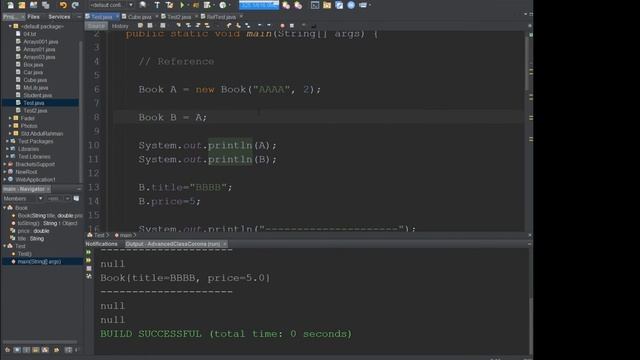Expand the Std.AbdulRahman package node
640x360 pixels.
[10, 133]
